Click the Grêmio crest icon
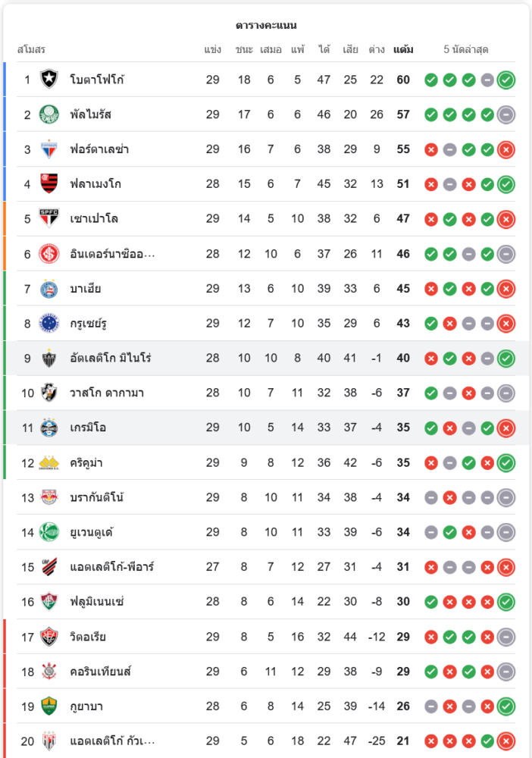The height and width of the screenshot is (758, 532). 49,428
